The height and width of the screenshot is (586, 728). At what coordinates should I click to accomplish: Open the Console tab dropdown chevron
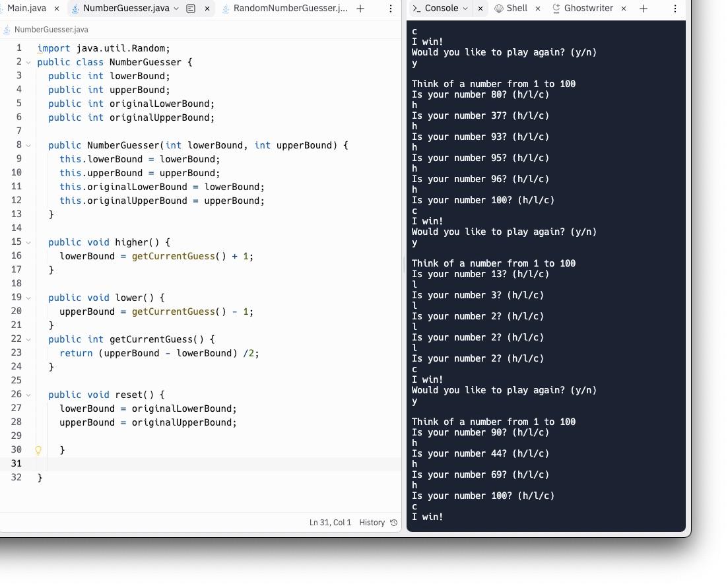coord(465,9)
